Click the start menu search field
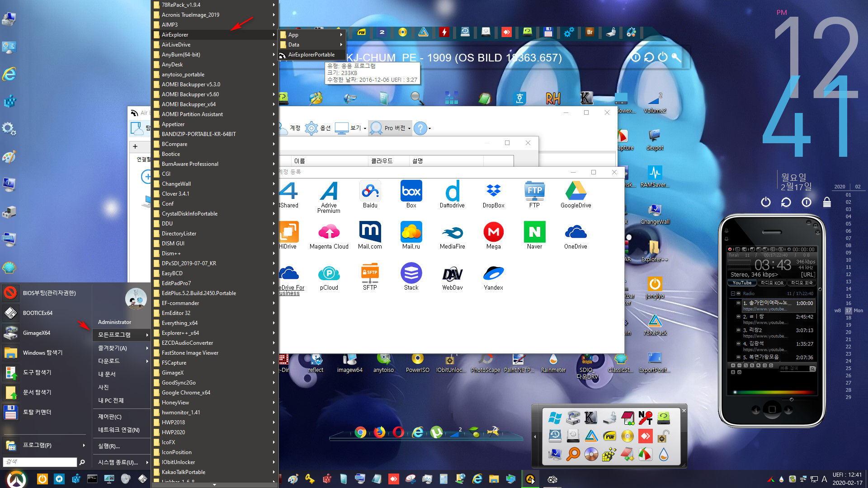This screenshot has height=488, width=868. (40, 462)
